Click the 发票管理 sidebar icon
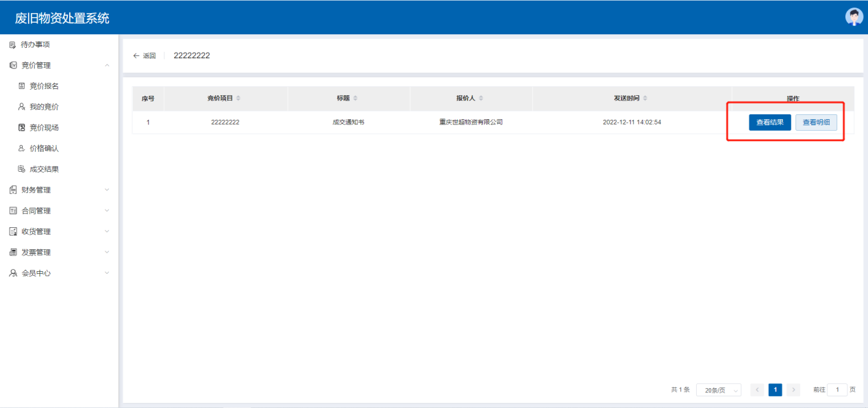Image resolution: width=868 pixels, height=408 pixels. coord(12,252)
